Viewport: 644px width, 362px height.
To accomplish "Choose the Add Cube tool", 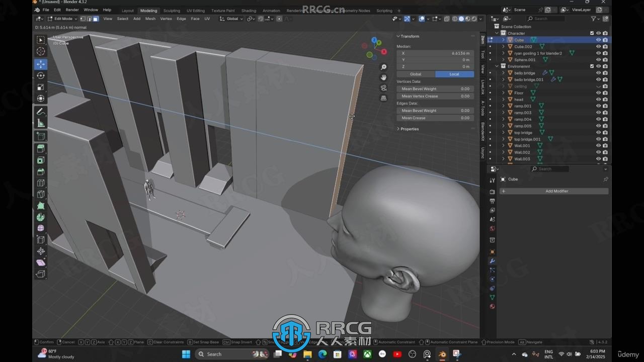I will 41,136.
